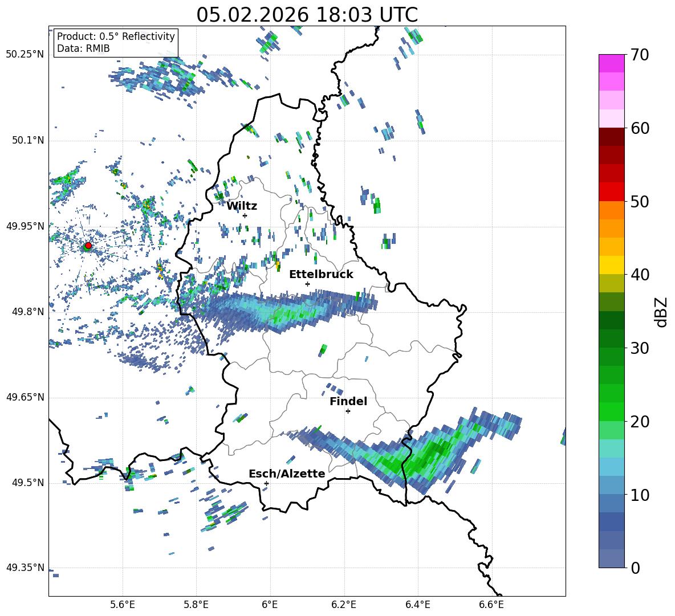Click the 20 tick on the colorbar
This screenshot has width=675, height=616.
coord(640,422)
